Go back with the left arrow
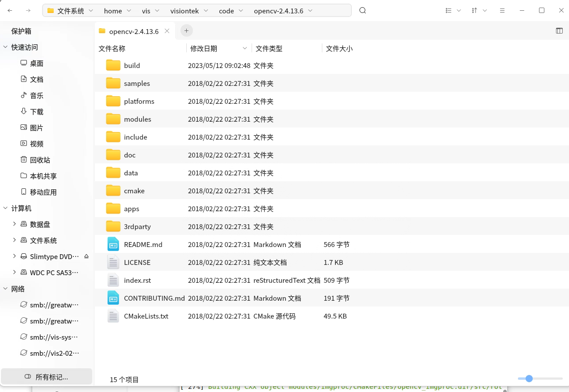Screen dimensions: 569x392 (10, 10)
